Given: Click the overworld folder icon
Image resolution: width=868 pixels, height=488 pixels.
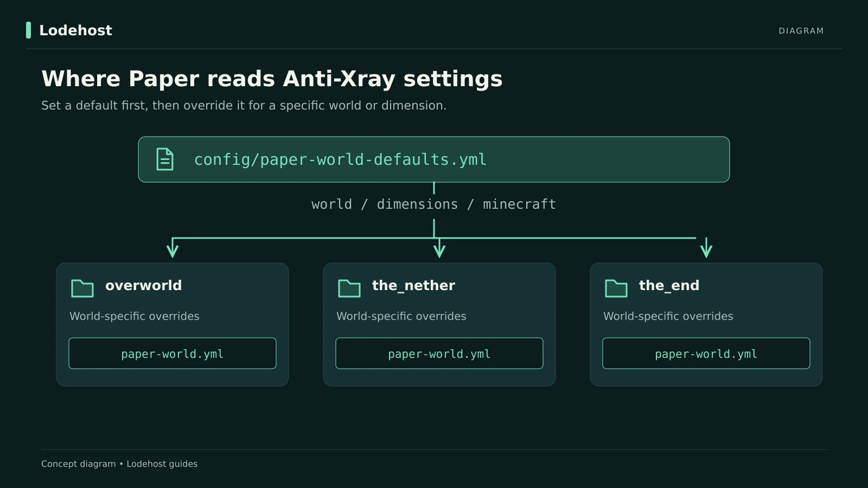Looking at the screenshot, I should (x=82, y=288).
